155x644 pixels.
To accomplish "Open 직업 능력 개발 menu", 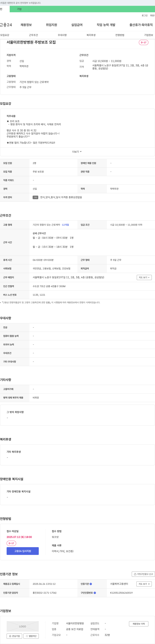I will (x=106, y=25).
